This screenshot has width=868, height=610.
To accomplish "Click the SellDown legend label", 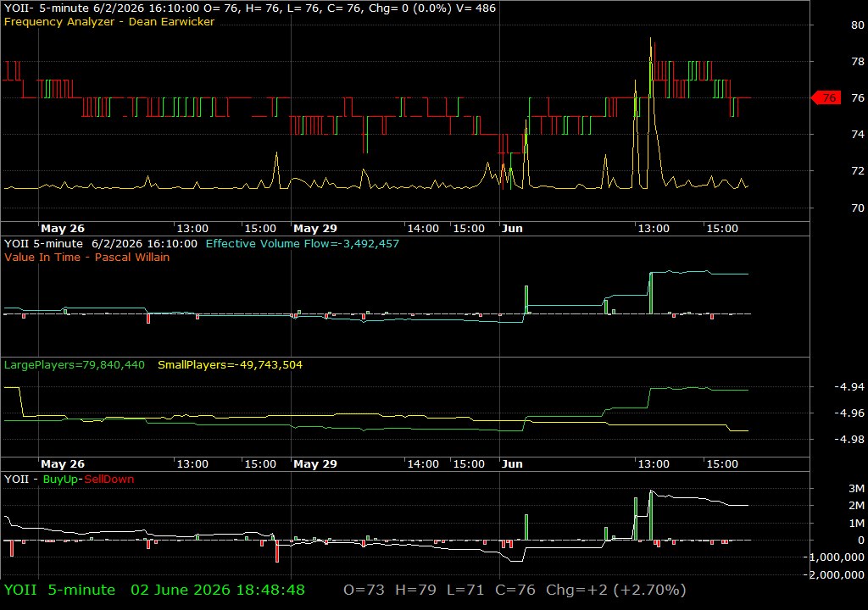I will pyautogui.click(x=109, y=480).
